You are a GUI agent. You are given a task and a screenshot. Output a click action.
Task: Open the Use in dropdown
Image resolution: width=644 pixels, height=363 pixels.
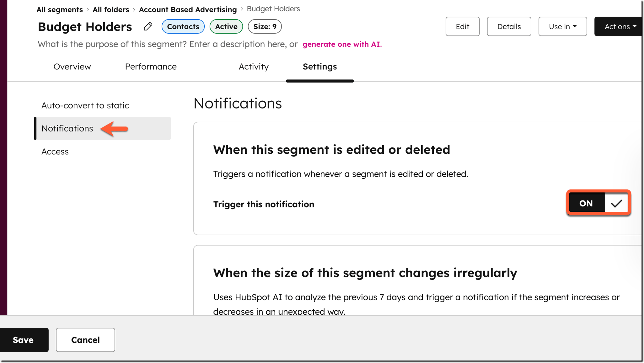pyautogui.click(x=562, y=26)
